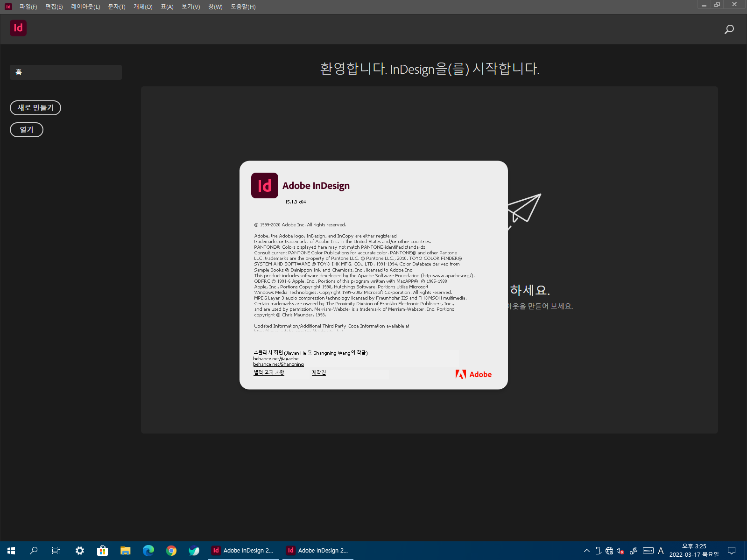Restore down the InDesign window
Image resolution: width=747 pixels, height=560 pixels.
coord(717,5)
